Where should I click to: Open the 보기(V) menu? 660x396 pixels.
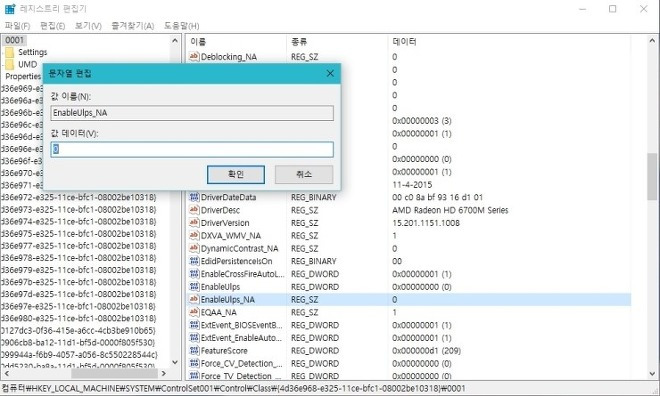tap(88, 26)
